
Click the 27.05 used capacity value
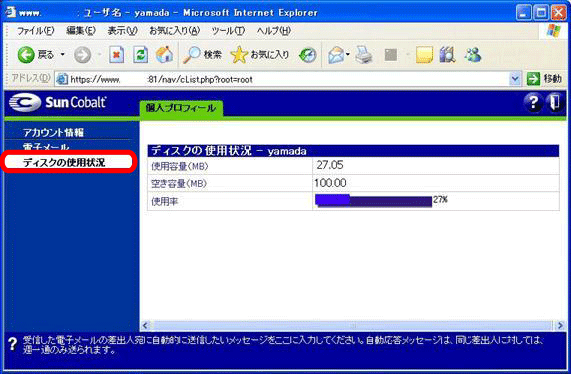click(x=330, y=165)
